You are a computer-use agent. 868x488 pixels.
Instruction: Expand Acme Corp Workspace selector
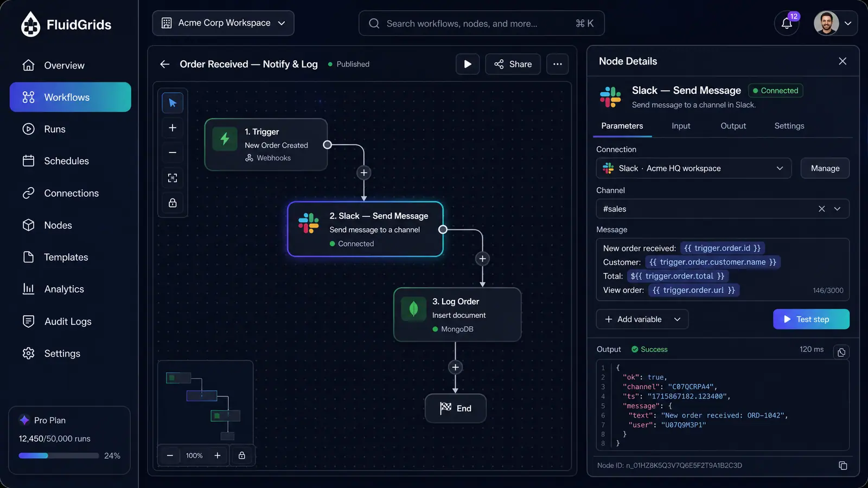[x=223, y=23]
